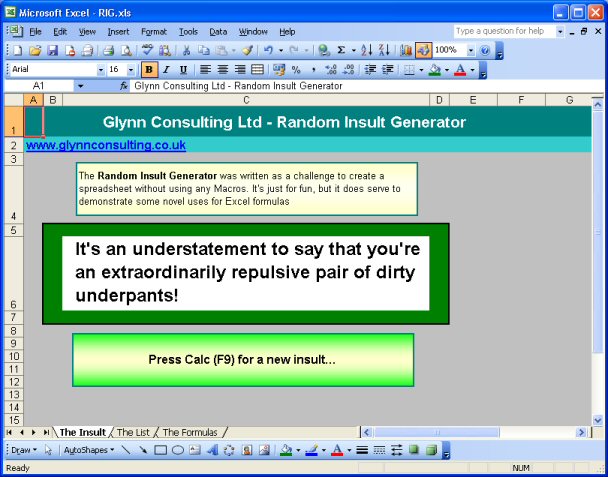Open the font name dropdown showing Arial
Screen dimensions: 608x477
101,70
